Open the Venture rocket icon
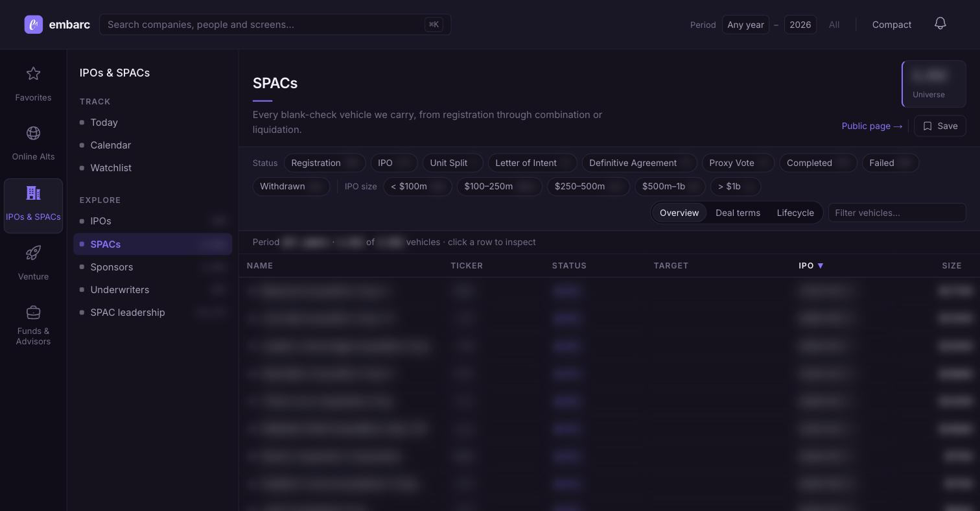The height and width of the screenshot is (511, 980). (33, 253)
